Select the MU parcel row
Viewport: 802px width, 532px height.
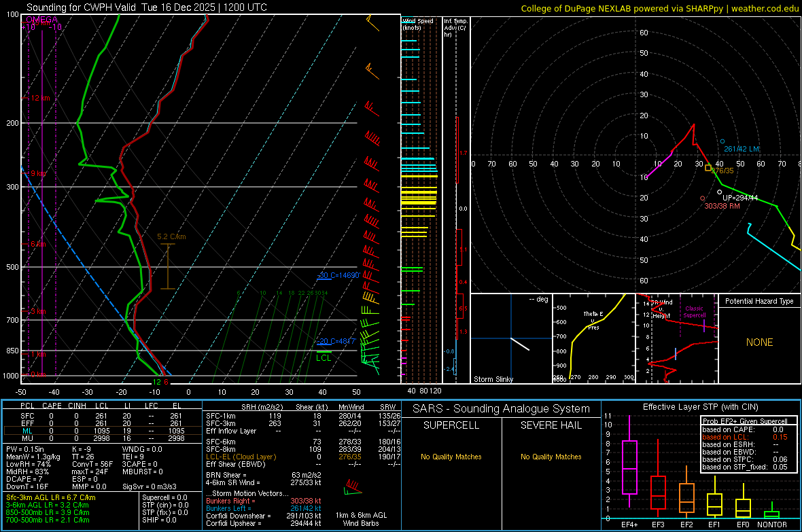[101, 438]
